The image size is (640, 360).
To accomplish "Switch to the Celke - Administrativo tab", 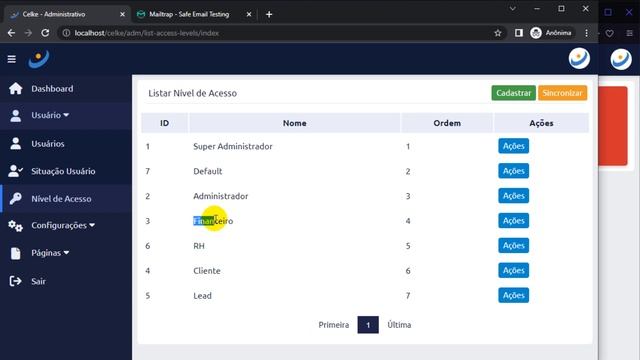I will click(x=67, y=14).
